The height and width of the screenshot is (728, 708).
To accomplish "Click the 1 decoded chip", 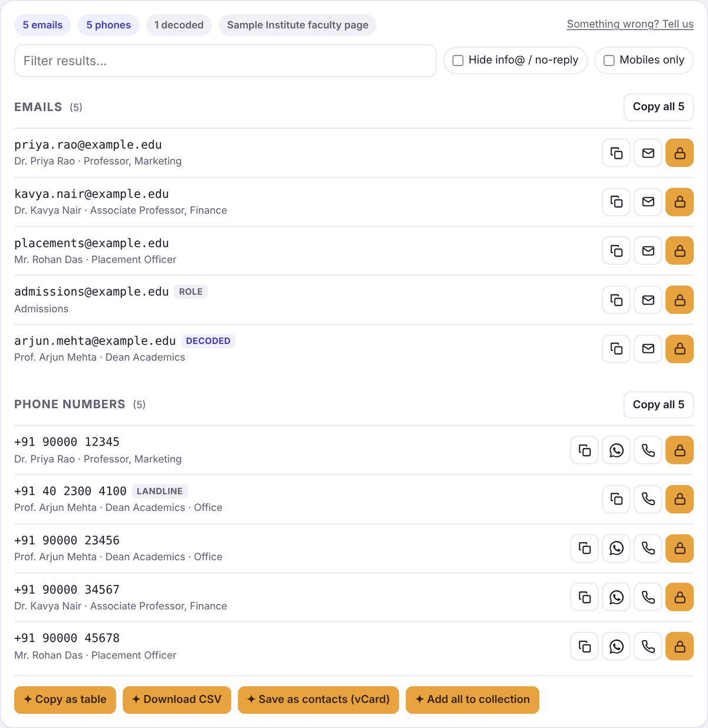I will pyautogui.click(x=179, y=25).
